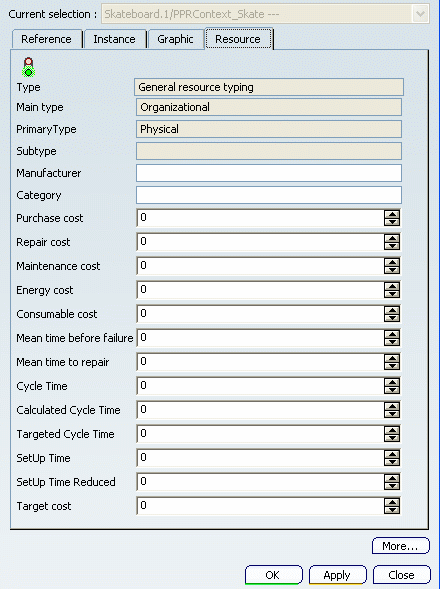Increase the Cycle Time row's up arrow
Screen dimensions: 440x589
click(x=392, y=382)
